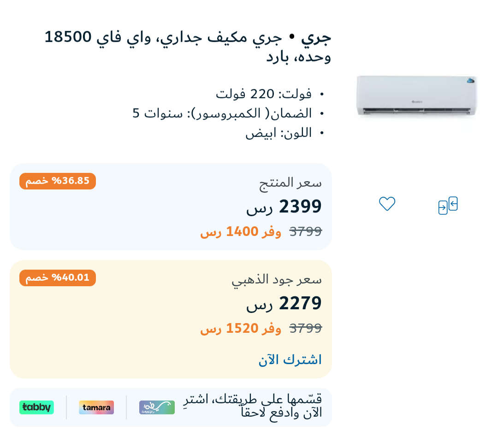Click the compare products icon

pos(448,206)
